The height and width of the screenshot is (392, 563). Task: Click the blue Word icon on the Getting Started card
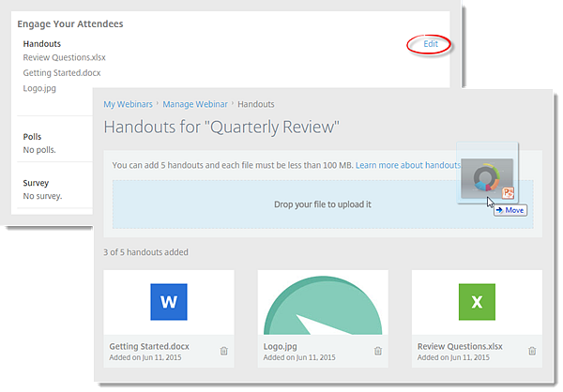tap(169, 303)
